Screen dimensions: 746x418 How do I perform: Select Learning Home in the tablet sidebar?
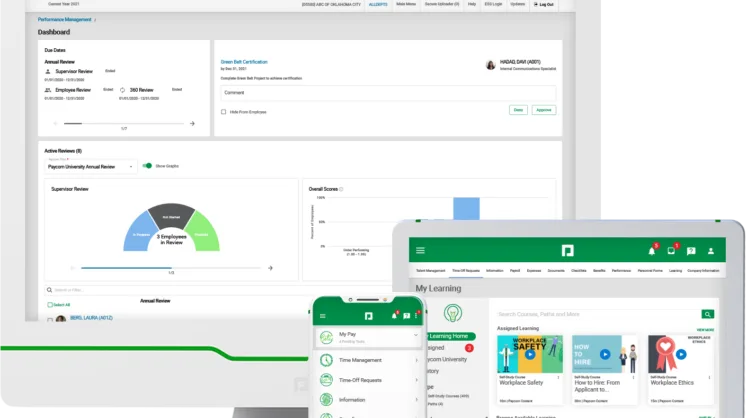click(x=449, y=336)
